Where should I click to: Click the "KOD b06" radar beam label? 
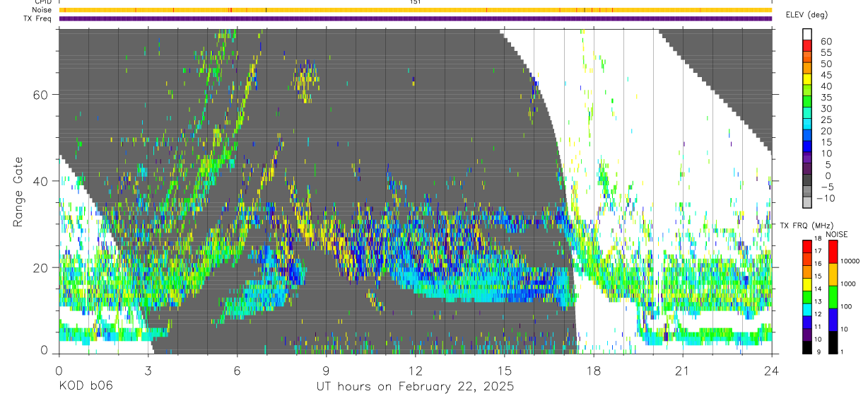[86, 387]
